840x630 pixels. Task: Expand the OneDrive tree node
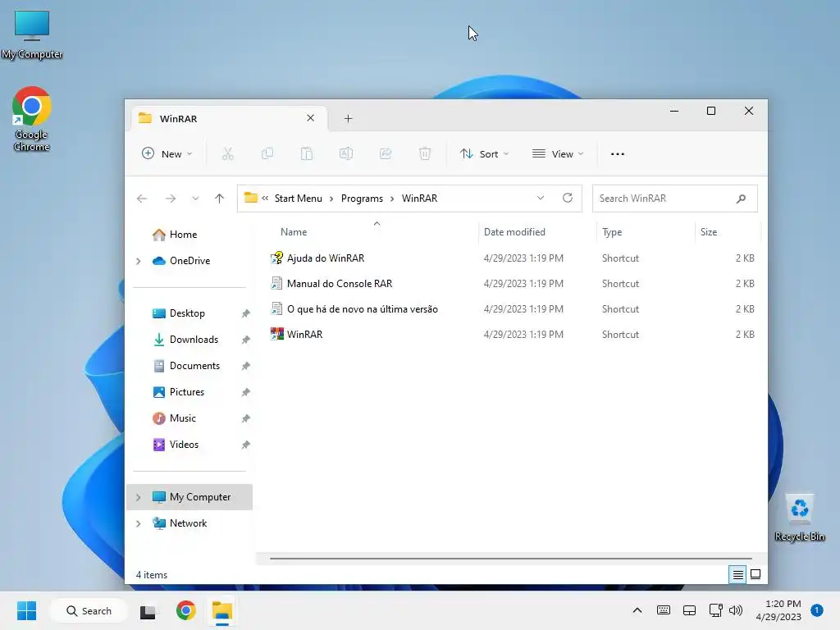click(138, 261)
